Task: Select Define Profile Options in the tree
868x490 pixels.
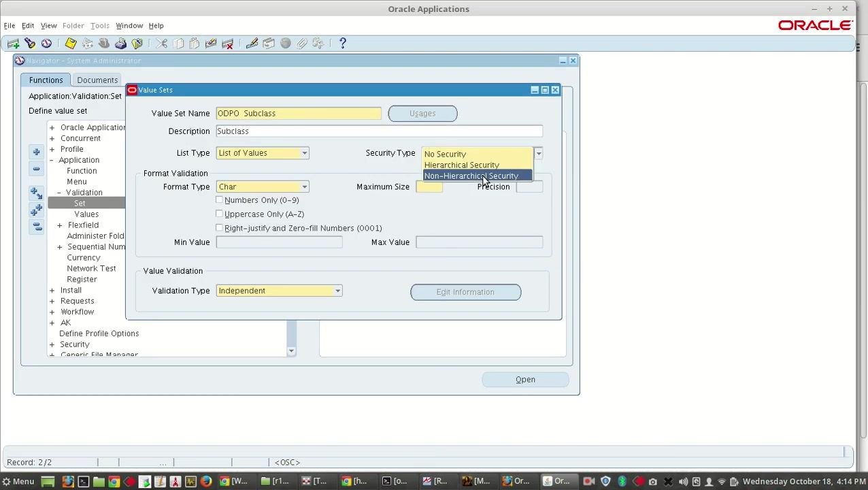Action: click(99, 333)
